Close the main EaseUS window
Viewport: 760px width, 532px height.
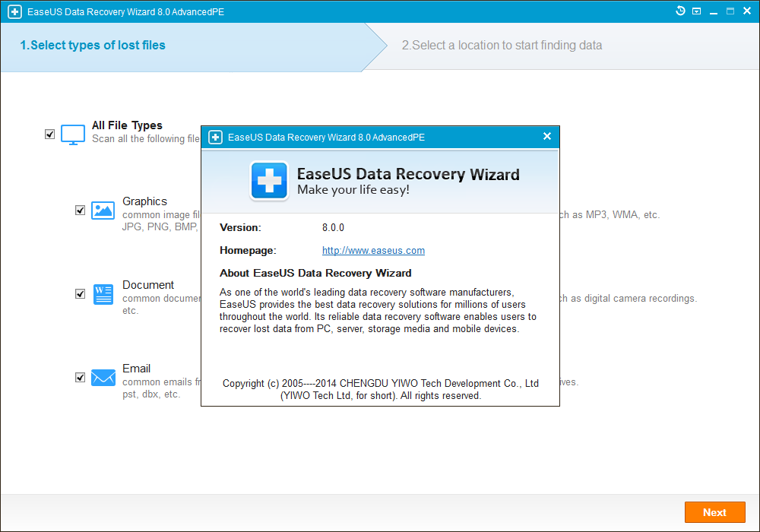(747, 11)
